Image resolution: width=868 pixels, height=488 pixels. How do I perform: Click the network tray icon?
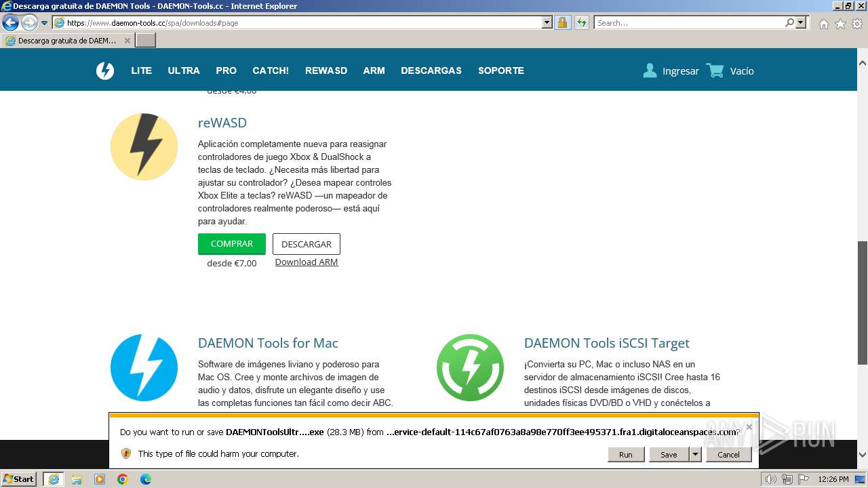pos(787,479)
